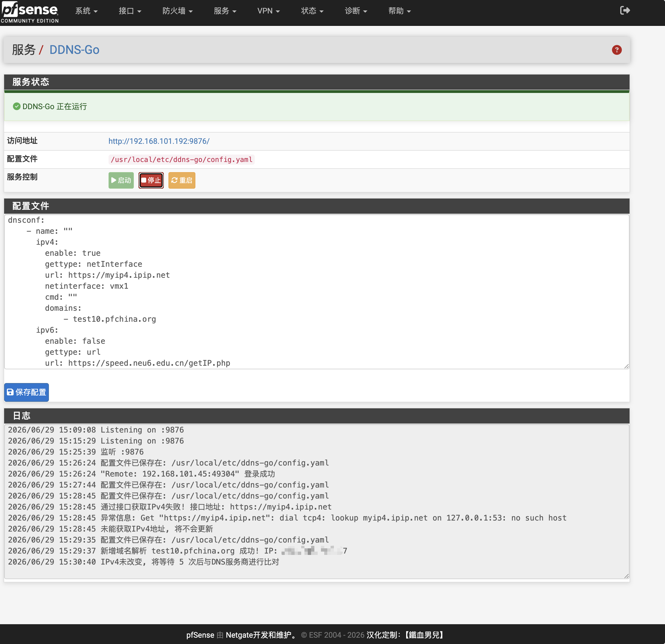Click inside the log text area
The width and height of the screenshot is (665, 644).
pyautogui.click(x=317, y=501)
